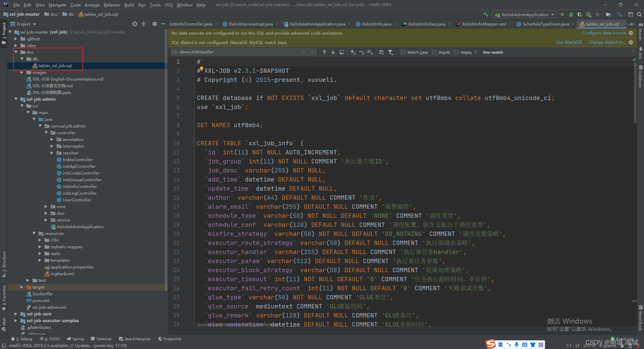Expand the images folder
Image resolution: width=644 pixels, height=349 pixels.
tap(22, 72)
